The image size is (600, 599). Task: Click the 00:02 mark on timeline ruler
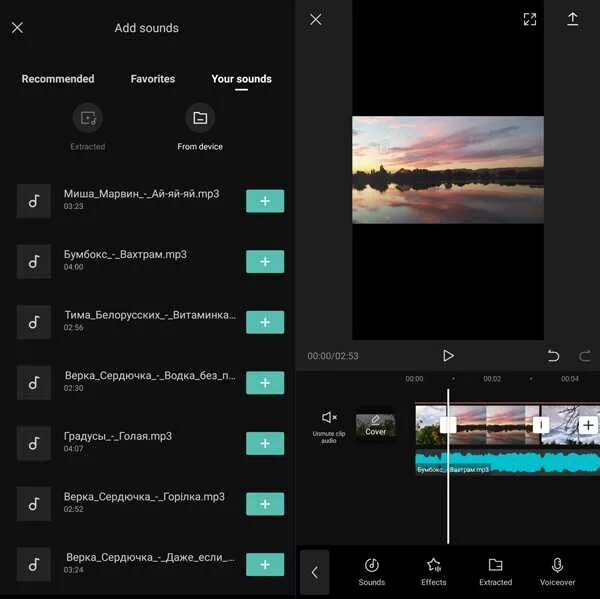(492, 379)
